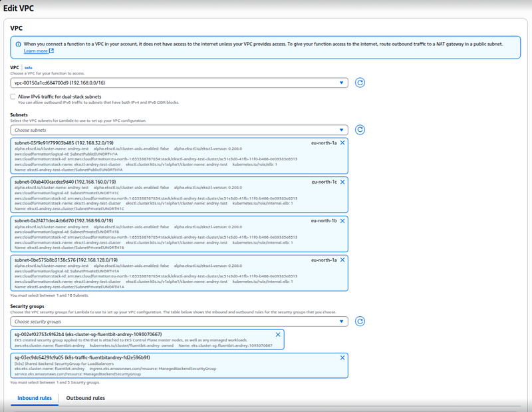Open the Info link next to VPC
The height and width of the screenshot is (412, 532).
click(x=28, y=68)
